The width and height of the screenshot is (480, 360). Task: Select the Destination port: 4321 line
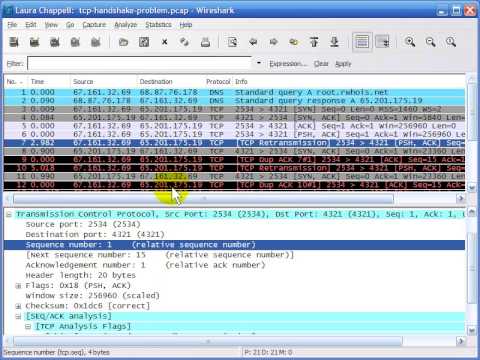coord(95,235)
